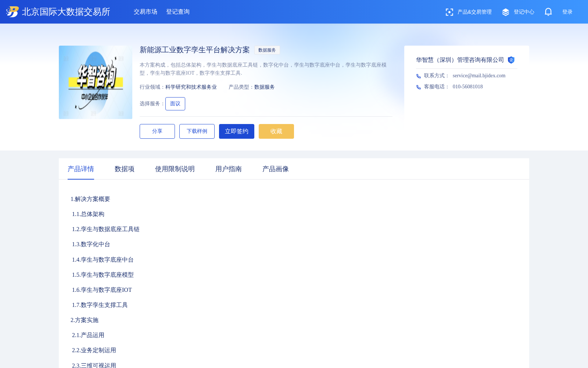Select the 面议 service option
The height and width of the screenshot is (368, 588).
click(x=175, y=104)
